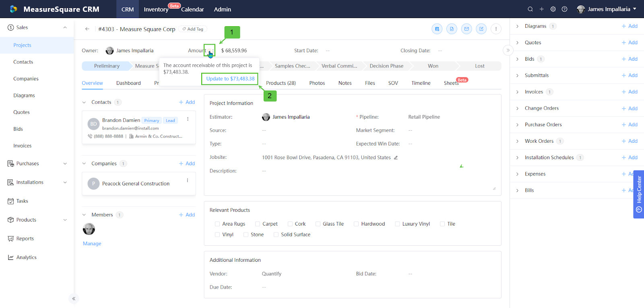This screenshot has width=644, height=308.
Task: Click the Description text field
Action: [378, 179]
